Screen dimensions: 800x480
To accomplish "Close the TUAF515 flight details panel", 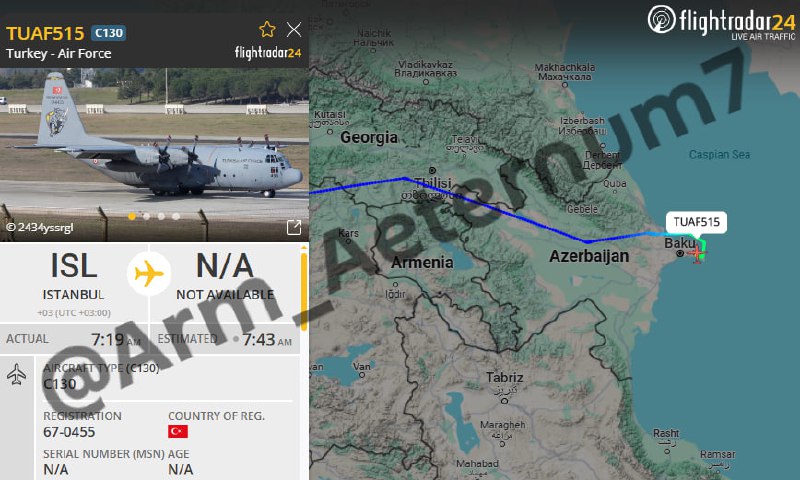I will pos(294,30).
